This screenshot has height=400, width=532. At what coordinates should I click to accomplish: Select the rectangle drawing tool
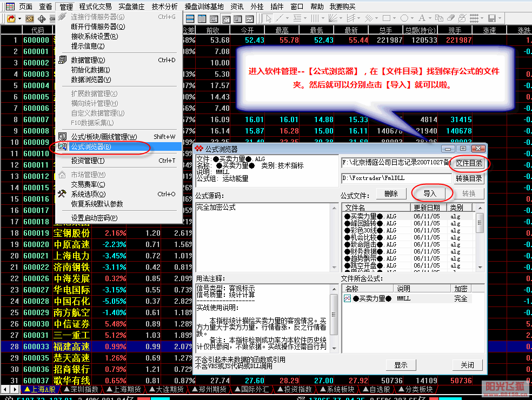(x=387, y=18)
